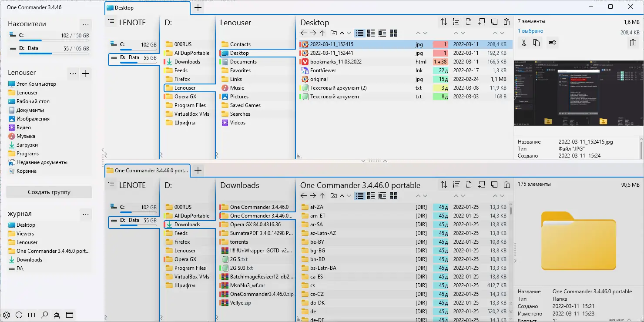644x322 pixels.
Task: Create a new folder in Desktop pane
Action: 482,22
